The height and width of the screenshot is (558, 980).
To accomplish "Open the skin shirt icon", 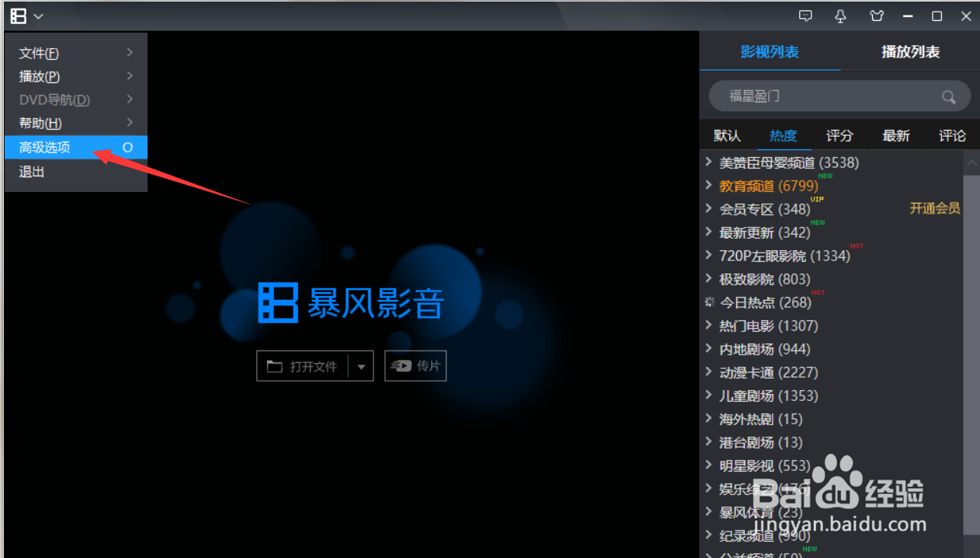I will click(877, 16).
